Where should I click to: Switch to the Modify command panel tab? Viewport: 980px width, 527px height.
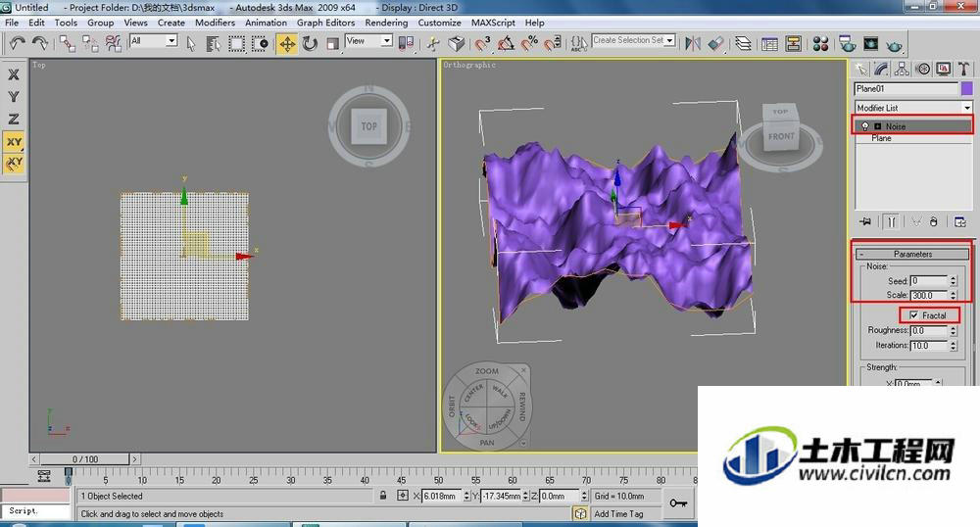(x=881, y=69)
